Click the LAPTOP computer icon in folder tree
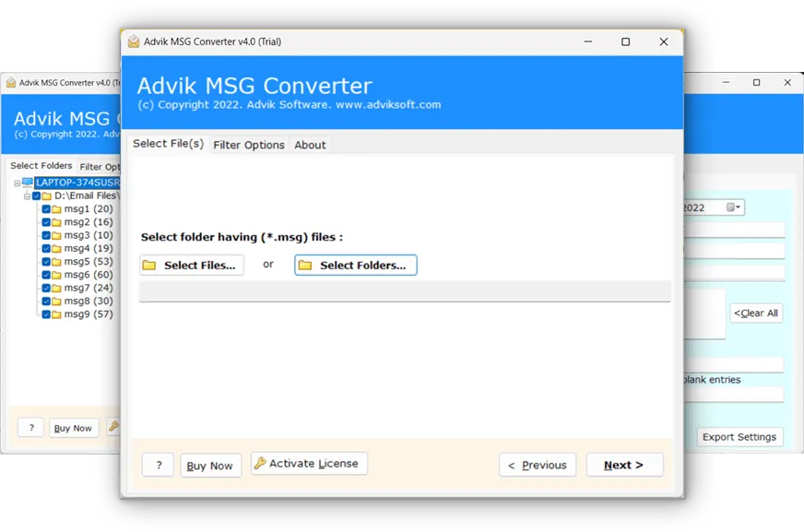The width and height of the screenshot is (804, 532). pos(27,183)
